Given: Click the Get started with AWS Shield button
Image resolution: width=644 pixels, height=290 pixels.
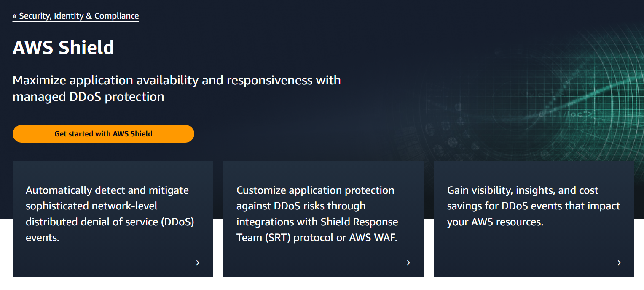Looking at the screenshot, I should pyautogui.click(x=103, y=133).
